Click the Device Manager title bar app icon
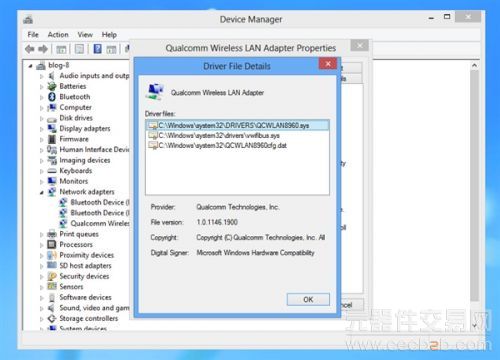Viewport: 500px width, 360px height. 28,20
